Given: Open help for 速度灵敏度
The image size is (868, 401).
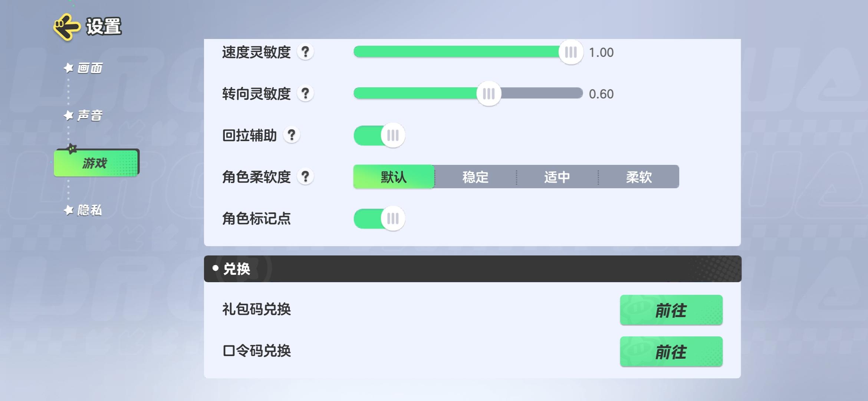Looking at the screenshot, I should coord(305,52).
